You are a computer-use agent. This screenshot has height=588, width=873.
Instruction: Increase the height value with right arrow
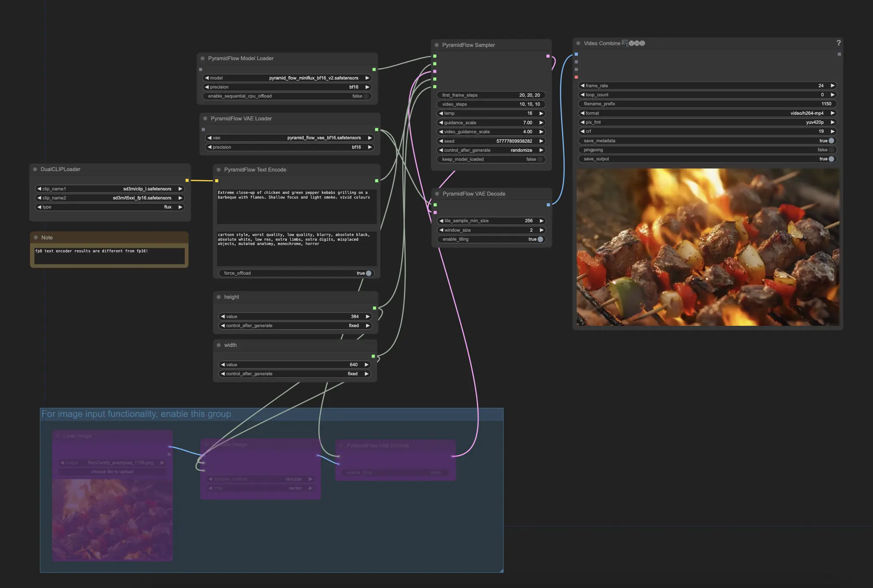368,317
